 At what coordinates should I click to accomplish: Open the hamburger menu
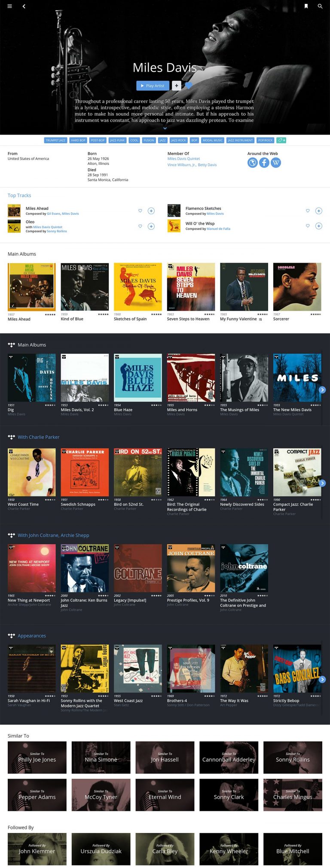[9, 6]
